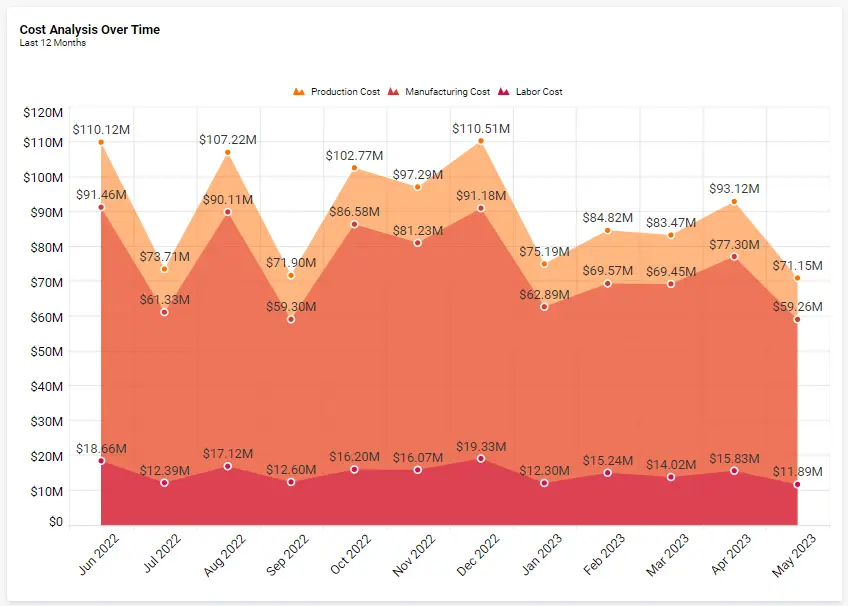Screen dimensions: 848x606
Task: Toggle Labor Cost series visibility in legend
Action: pos(532,91)
